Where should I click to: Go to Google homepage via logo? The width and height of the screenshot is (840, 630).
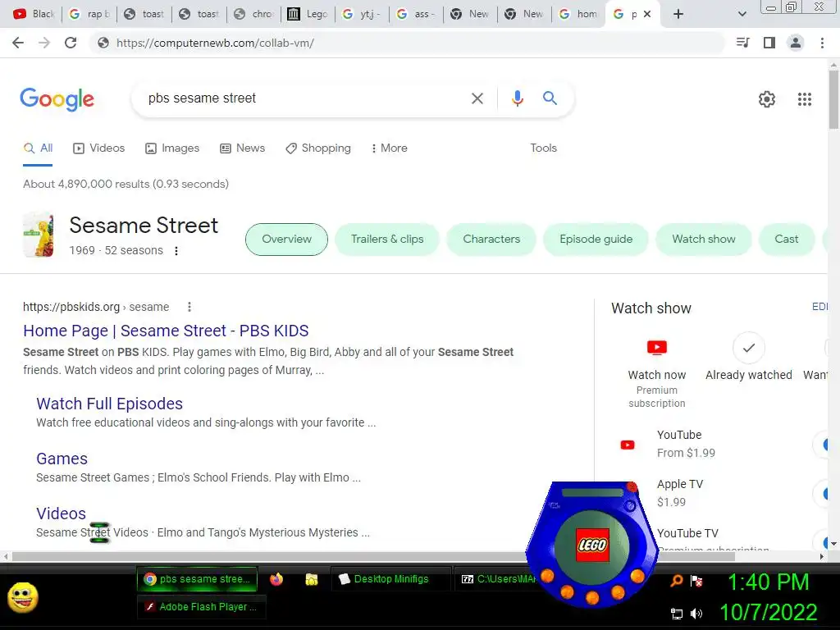click(57, 99)
